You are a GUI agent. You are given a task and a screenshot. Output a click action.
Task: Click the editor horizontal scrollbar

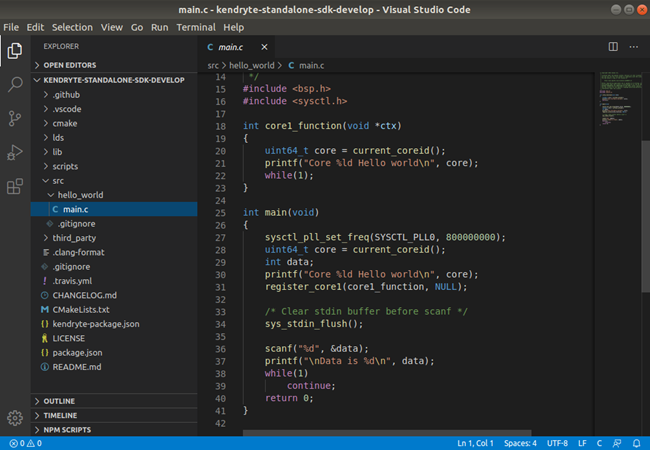tap(386, 433)
